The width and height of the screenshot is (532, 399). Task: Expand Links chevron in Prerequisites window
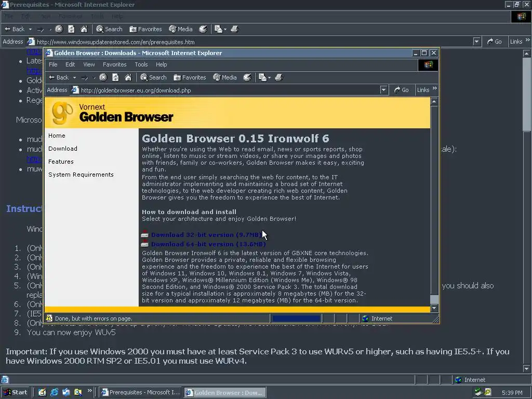coord(528,41)
